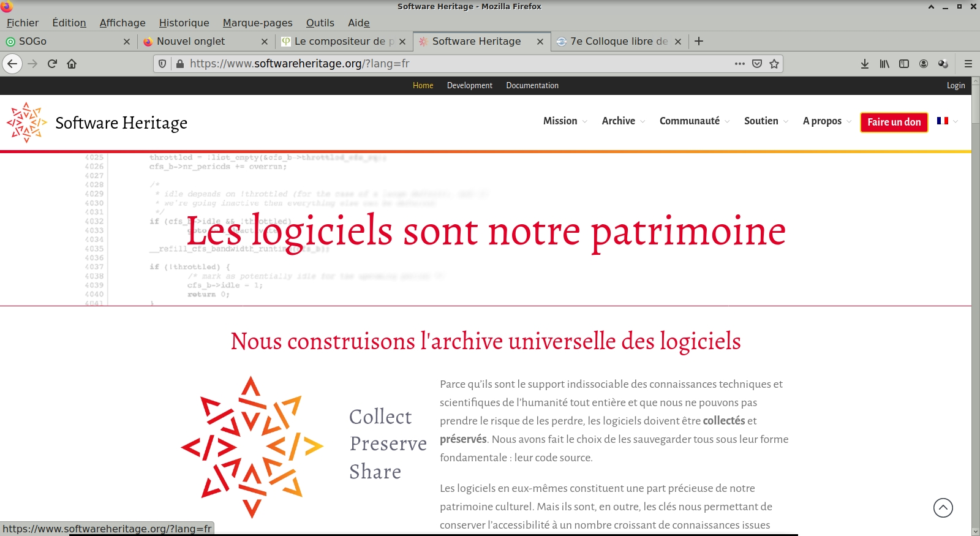
Task: Close the SOGo tab
Action: pos(127,42)
